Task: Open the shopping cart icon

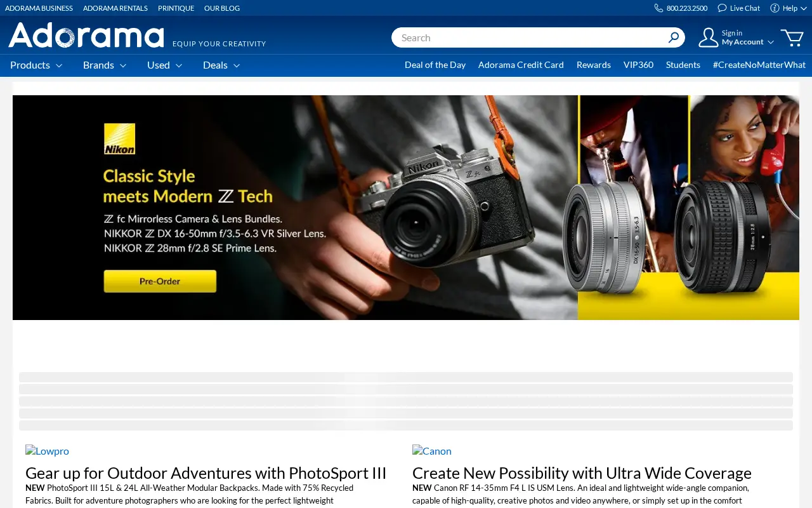Action: 792,37
